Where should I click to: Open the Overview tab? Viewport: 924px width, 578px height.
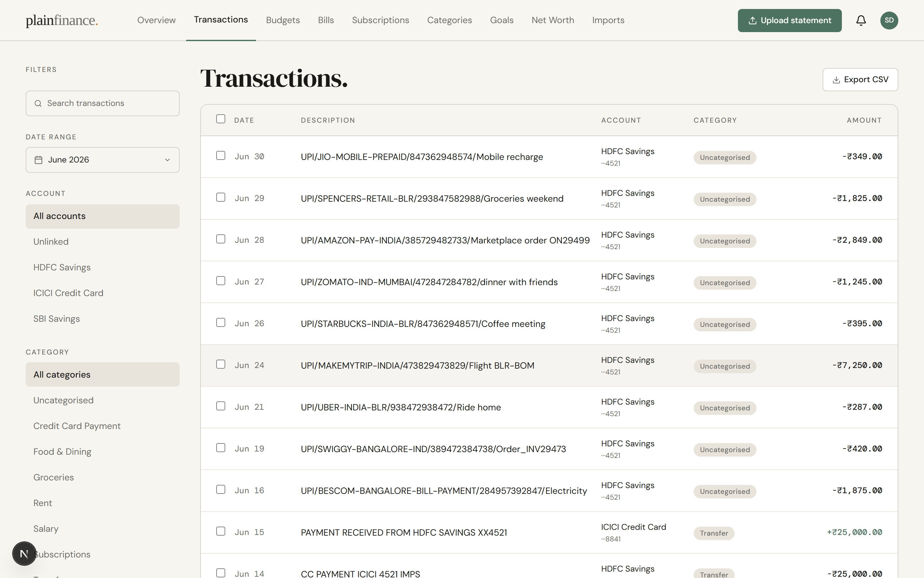[156, 20]
